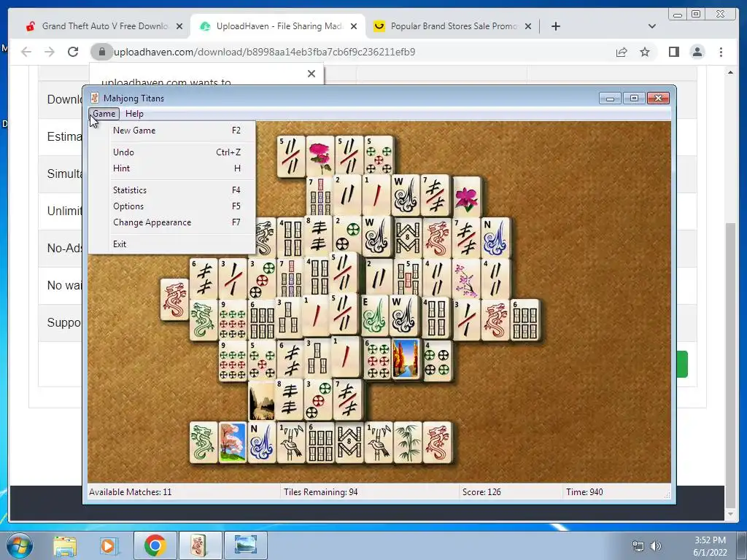Pick the lone red dragon tile at the board's left tip
Viewport: 747px width, 560px height.
pyautogui.click(x=174, y=300)
